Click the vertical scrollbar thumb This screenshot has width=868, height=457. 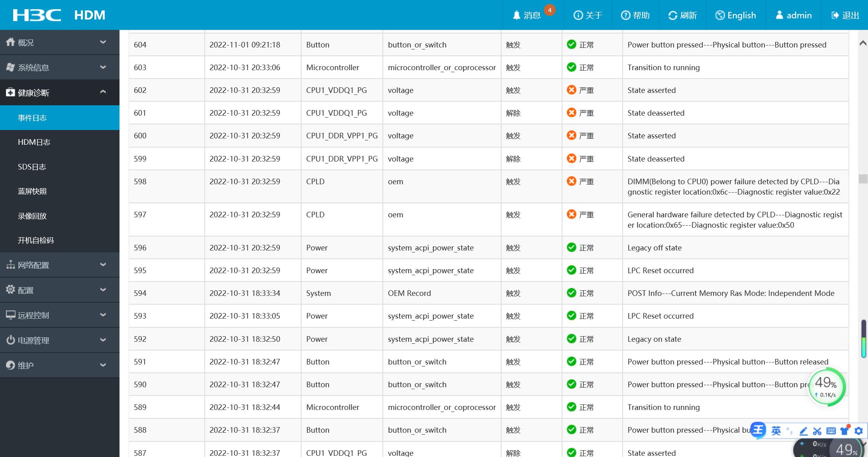863,178
